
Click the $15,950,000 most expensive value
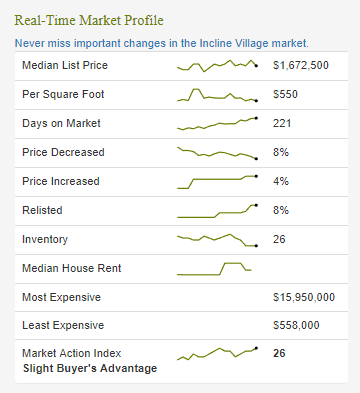pyautogui.click(x=304, y=297)
